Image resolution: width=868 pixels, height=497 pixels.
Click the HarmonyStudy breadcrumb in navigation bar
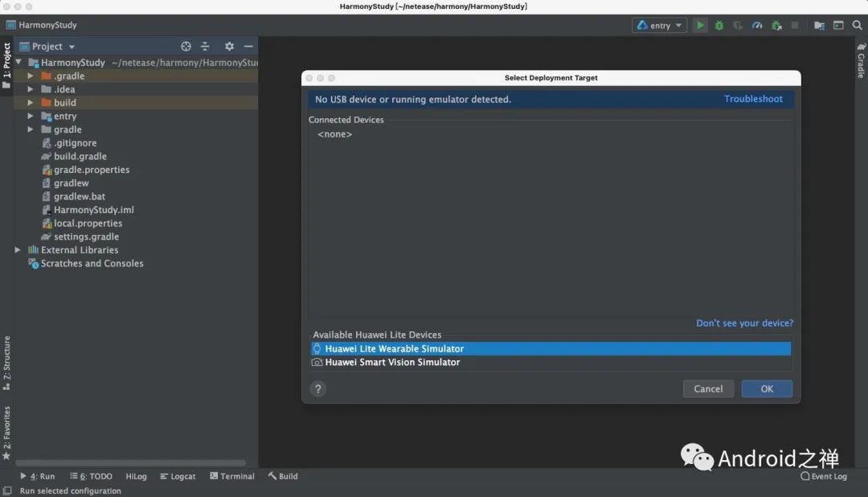[x=42, y=25]
